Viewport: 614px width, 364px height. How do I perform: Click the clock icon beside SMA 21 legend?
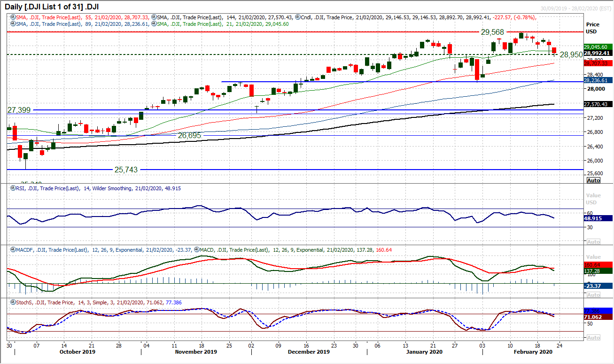(x=154, y=23)
